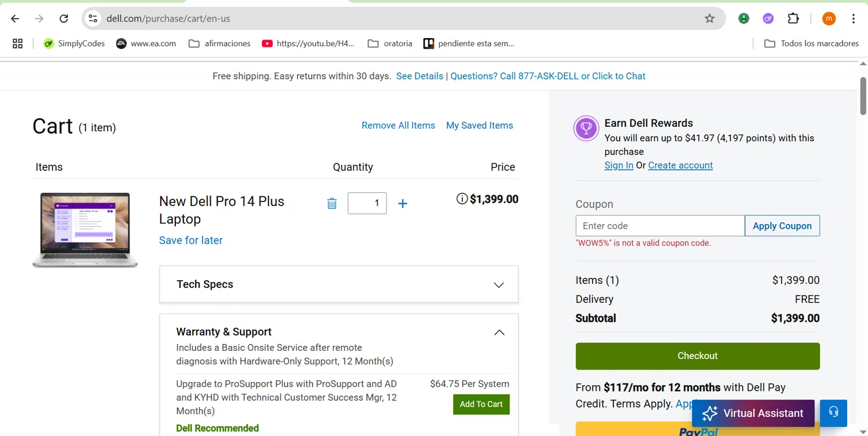868x436 pixels.
Task: Click the laptop product thumbnail
Action: 85,230
